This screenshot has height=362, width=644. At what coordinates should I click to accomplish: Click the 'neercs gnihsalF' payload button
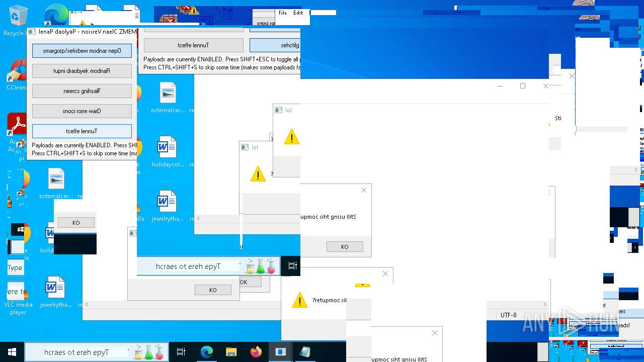point(82,91)
